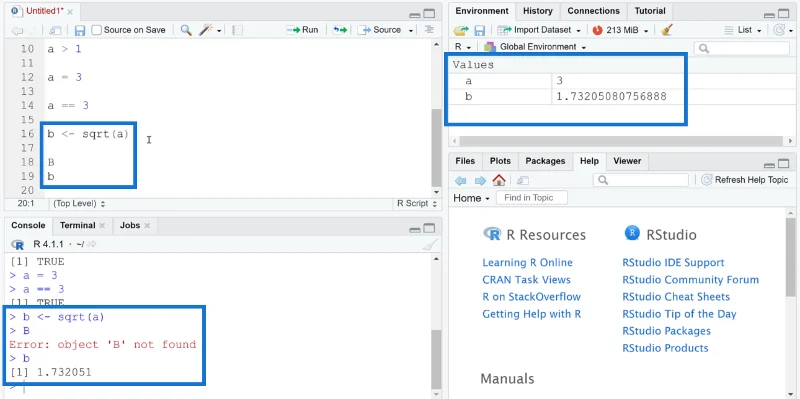The image size is (800, 399).
Task: Open the CRAN Task Views link
Action: (x=527, y=280)
